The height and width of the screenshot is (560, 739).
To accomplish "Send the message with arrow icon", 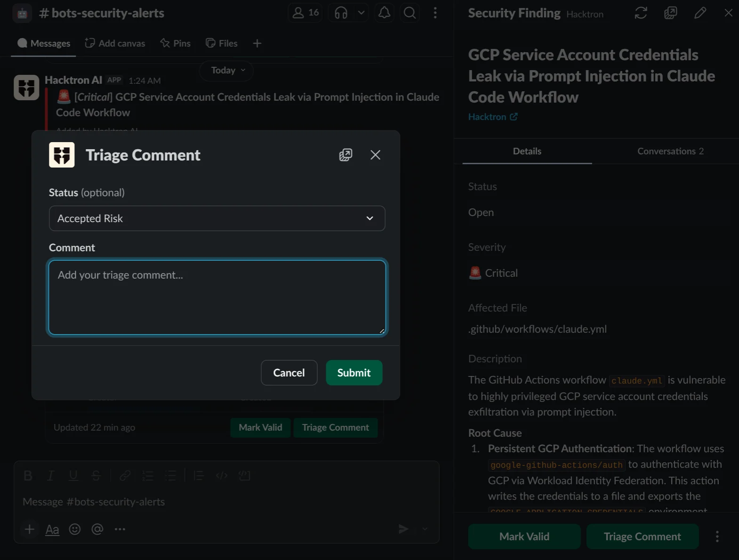I will (403, 529).
